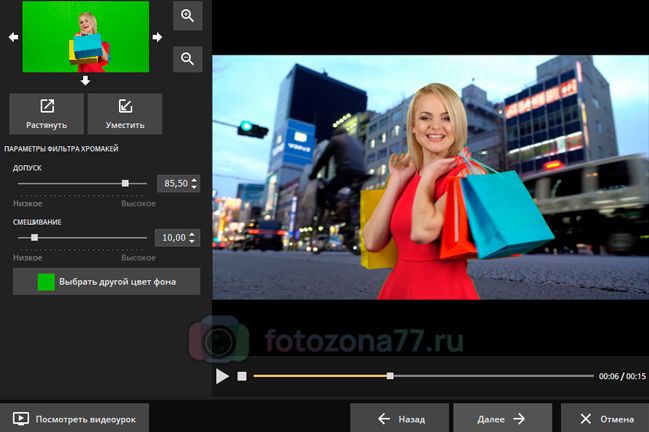The width and height of the screenshot is (649, 432).
Task: Click the Допуск tolerance slider handle
Action: (x=125, y=183)
